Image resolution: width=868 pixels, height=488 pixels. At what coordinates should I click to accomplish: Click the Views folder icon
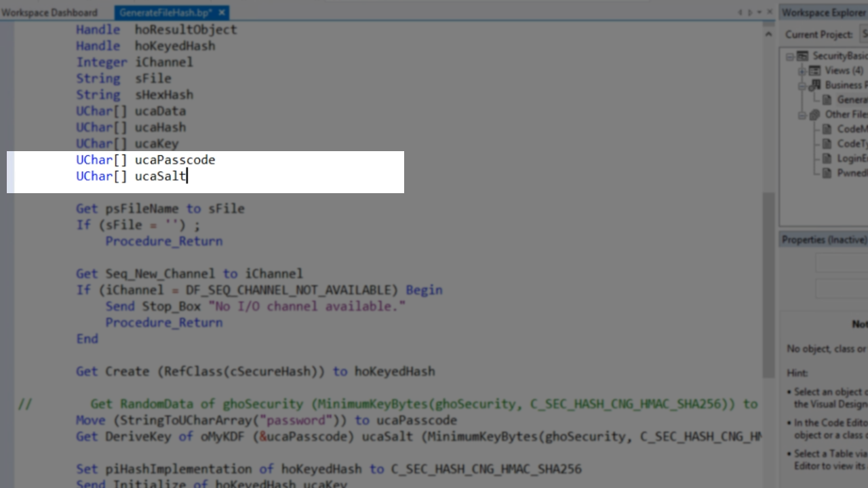pyautogui.click(x=814, y=70)
